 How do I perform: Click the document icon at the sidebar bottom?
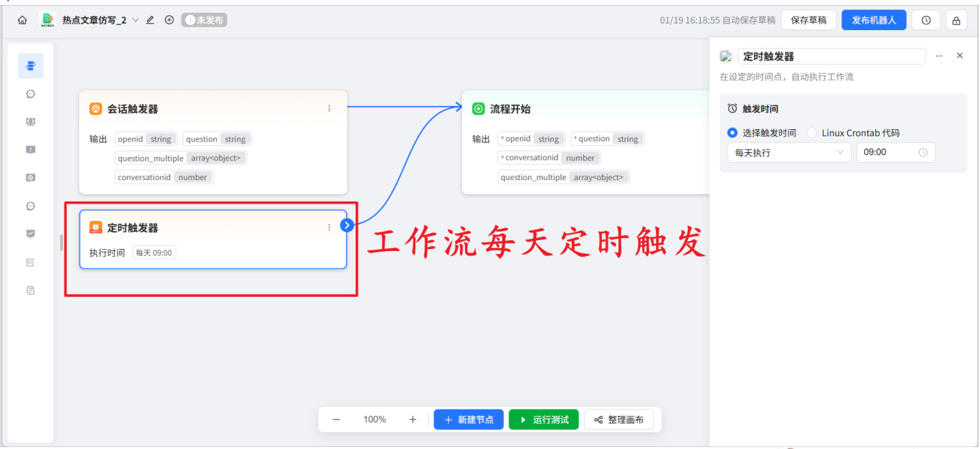30,289
